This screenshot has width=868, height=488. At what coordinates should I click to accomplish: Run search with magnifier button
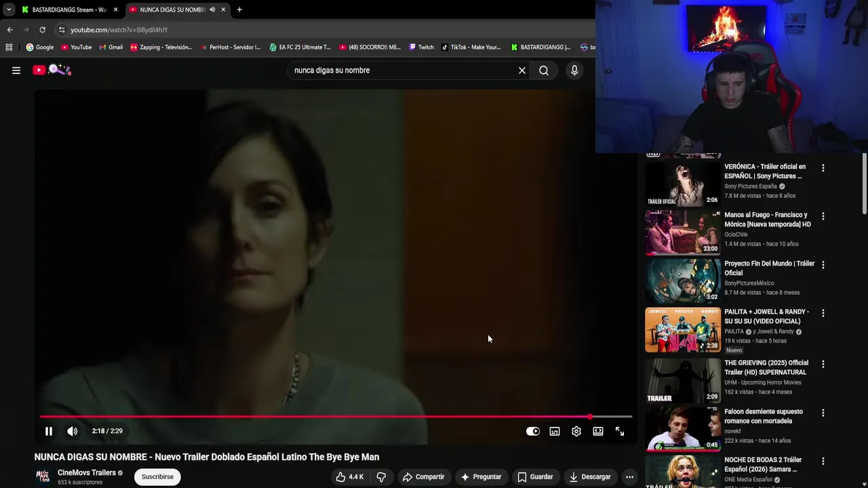(544, 70)
